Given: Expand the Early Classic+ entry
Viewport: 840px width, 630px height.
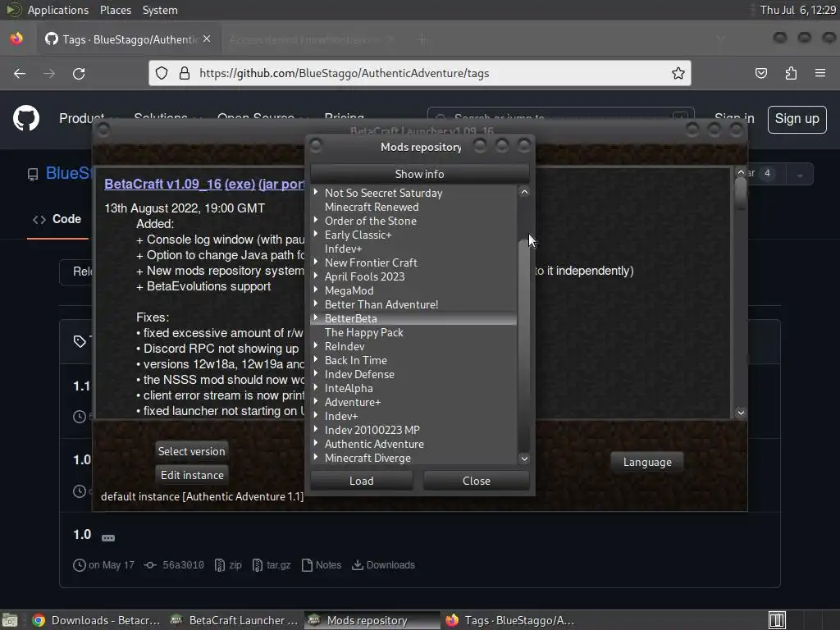Looking at the screenshot, I should 316,234.
